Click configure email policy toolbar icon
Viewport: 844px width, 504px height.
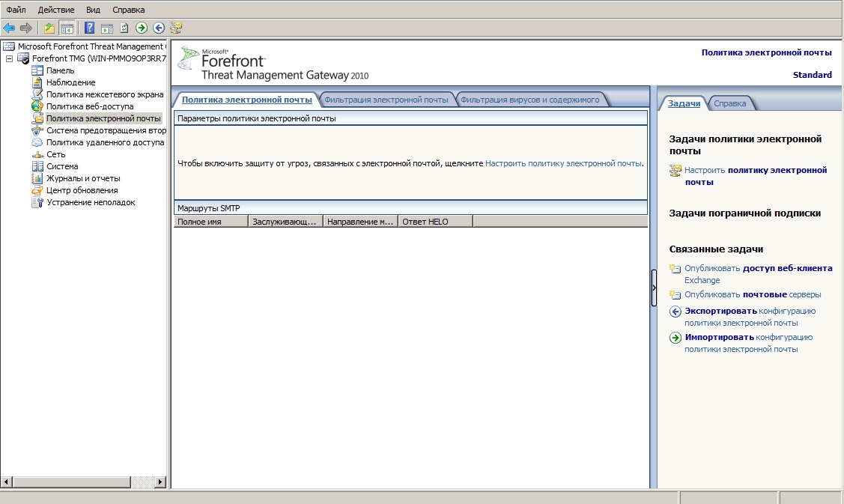pos(176,28)
